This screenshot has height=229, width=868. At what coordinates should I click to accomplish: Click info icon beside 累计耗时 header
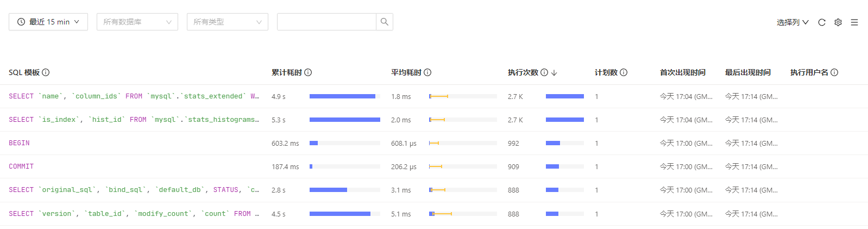308,72
